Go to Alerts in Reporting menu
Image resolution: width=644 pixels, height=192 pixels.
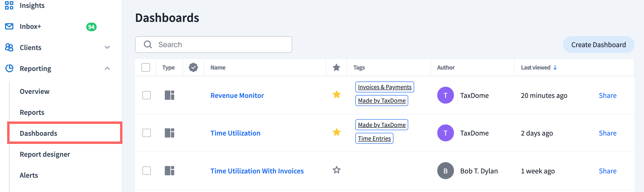[x=29, y=175]
